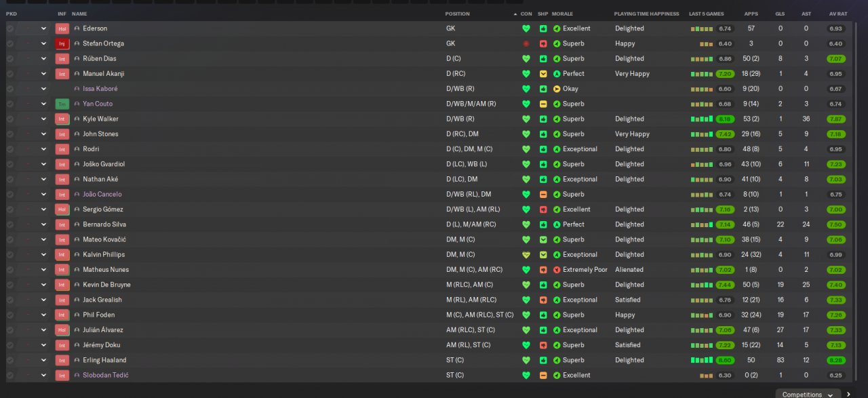The image size is (868, 398).
Task: Sort by the AV RAT column header
Action: click(x=838, y=14)
